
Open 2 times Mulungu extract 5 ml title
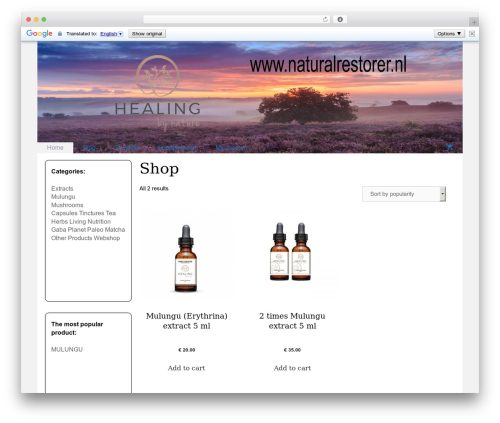point(292,321)
